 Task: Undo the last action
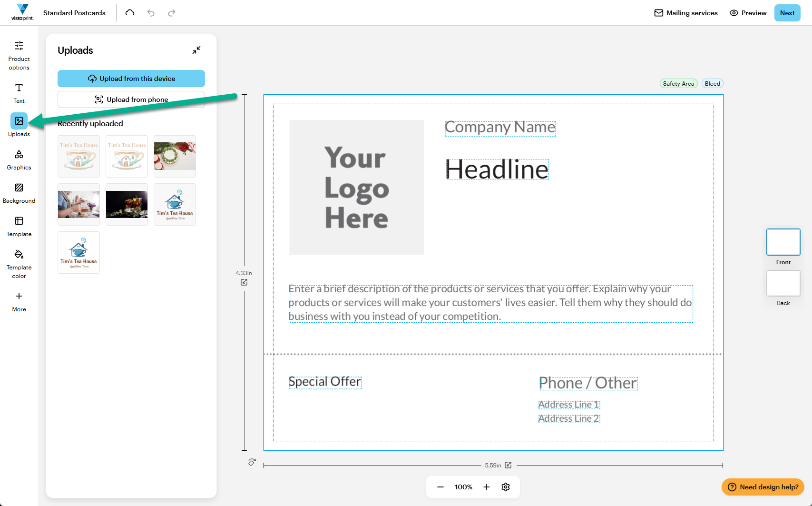coord(151,13)
